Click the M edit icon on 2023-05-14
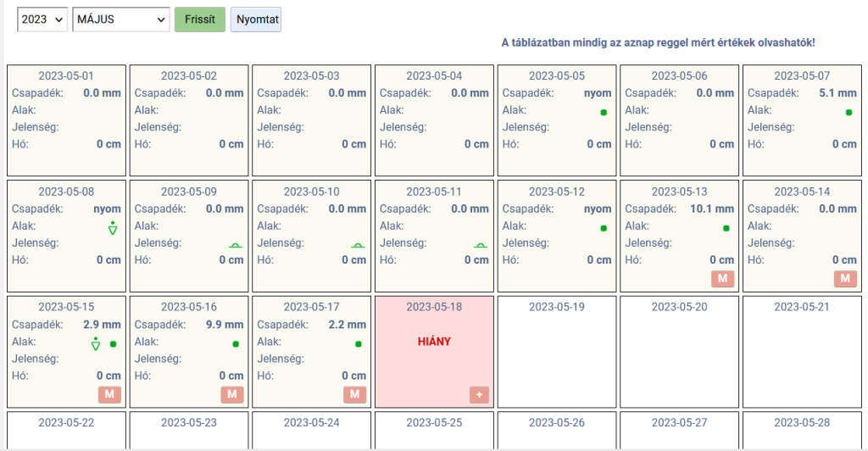 845,279
